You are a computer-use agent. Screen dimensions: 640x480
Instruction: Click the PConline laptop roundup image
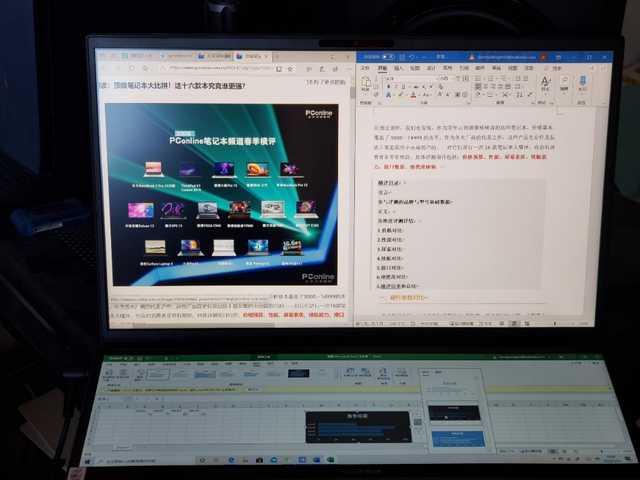tap(222, 195)
